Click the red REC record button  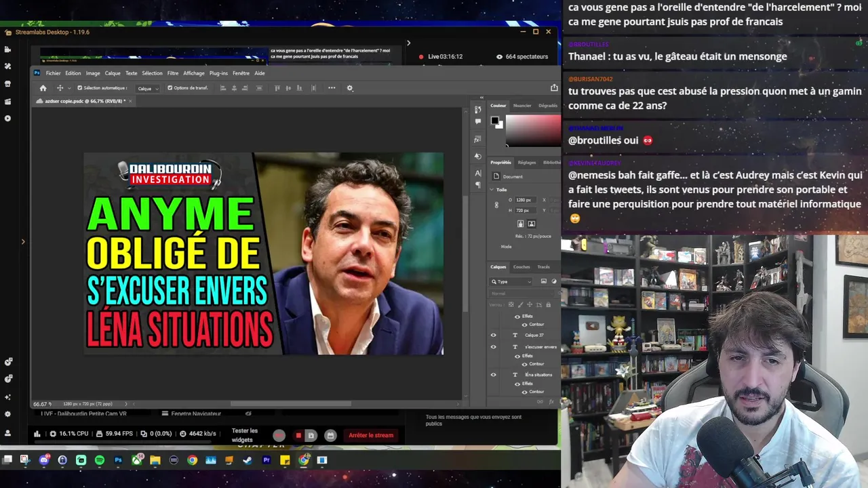pyautogui.click(x=279, y=435)
